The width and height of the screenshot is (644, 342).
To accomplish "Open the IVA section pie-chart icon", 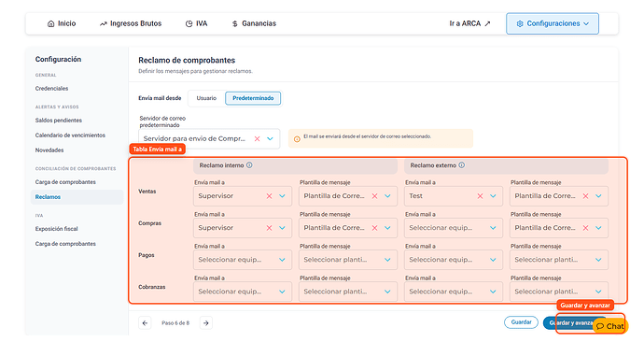I will click(189, 24).
